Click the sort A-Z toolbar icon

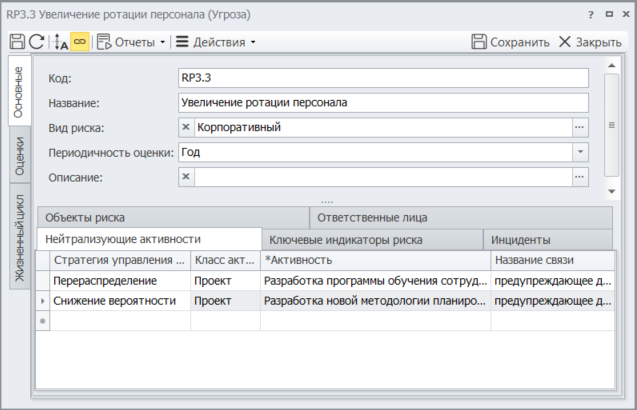click(x=60, y=42)
